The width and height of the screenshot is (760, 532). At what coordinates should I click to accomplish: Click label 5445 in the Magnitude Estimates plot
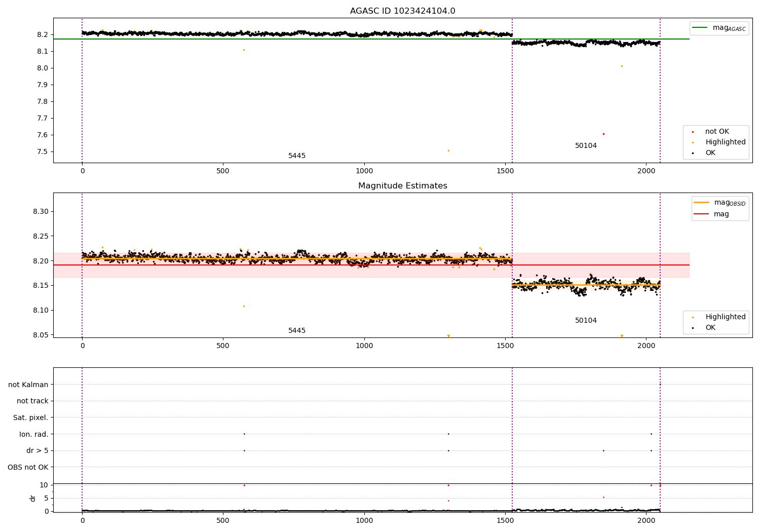pyautogui.click(x=297, y=331)
